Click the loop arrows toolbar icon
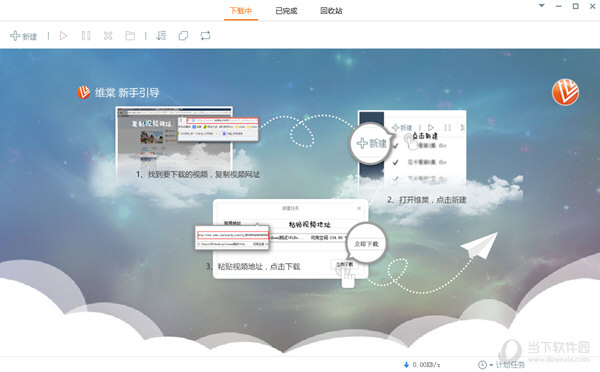The height and width of the screenshot is (372, 600). coord(205,36)
